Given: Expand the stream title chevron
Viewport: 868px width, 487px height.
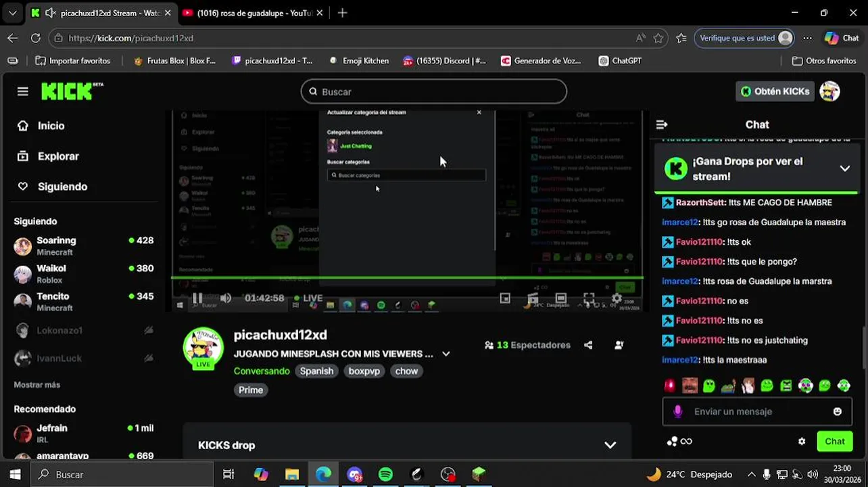Looking at the screenshot, I should click(445, 354).
